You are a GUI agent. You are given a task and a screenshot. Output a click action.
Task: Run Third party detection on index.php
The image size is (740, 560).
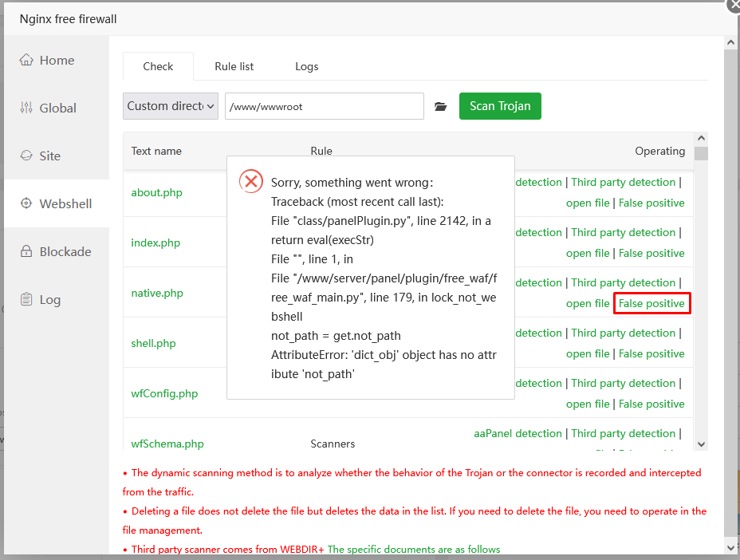click(623, 233)
